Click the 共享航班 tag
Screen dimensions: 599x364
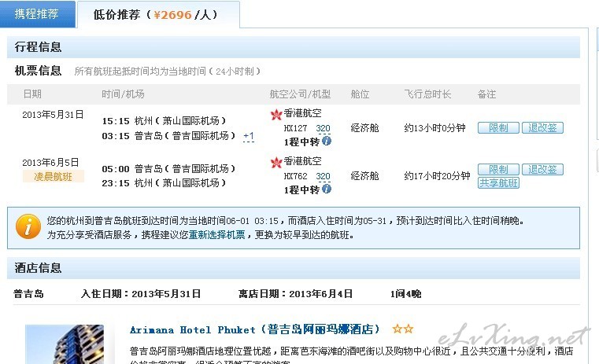pos(498,183)
